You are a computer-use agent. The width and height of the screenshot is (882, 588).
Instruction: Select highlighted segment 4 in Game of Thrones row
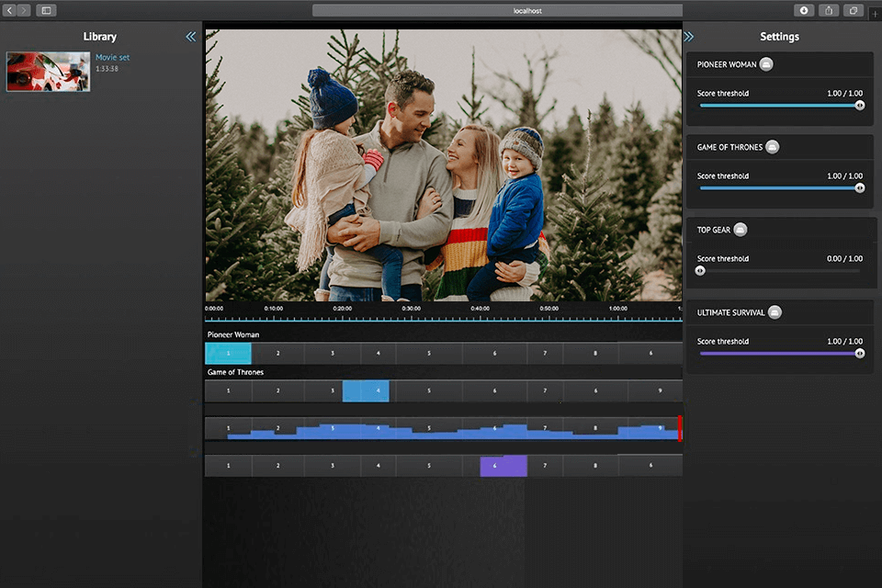tap(366, 390)
